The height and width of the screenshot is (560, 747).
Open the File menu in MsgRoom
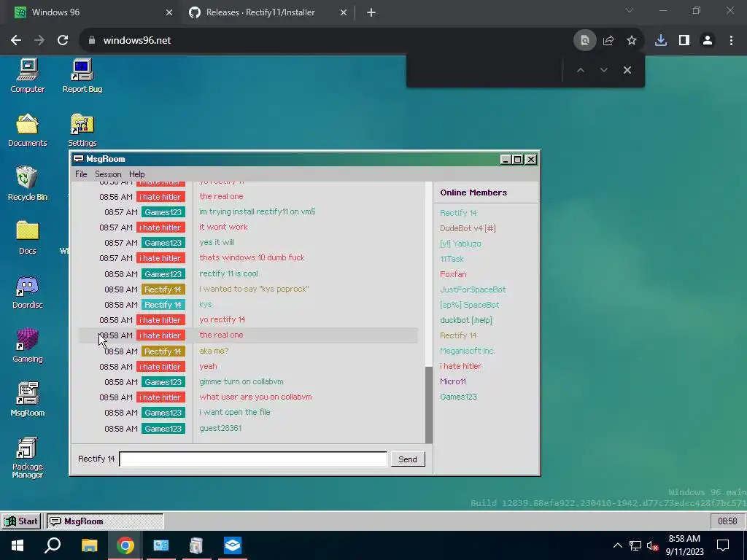[x=81, y=174]
